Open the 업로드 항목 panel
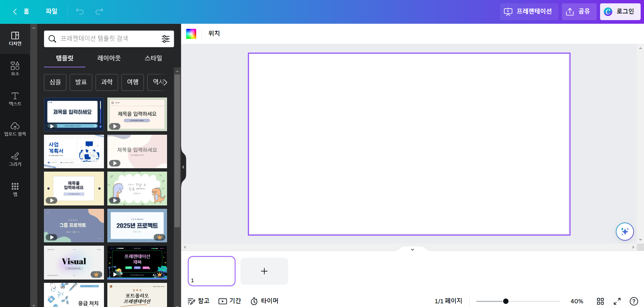This screenshot has height=307, width=644. point(15,129)
